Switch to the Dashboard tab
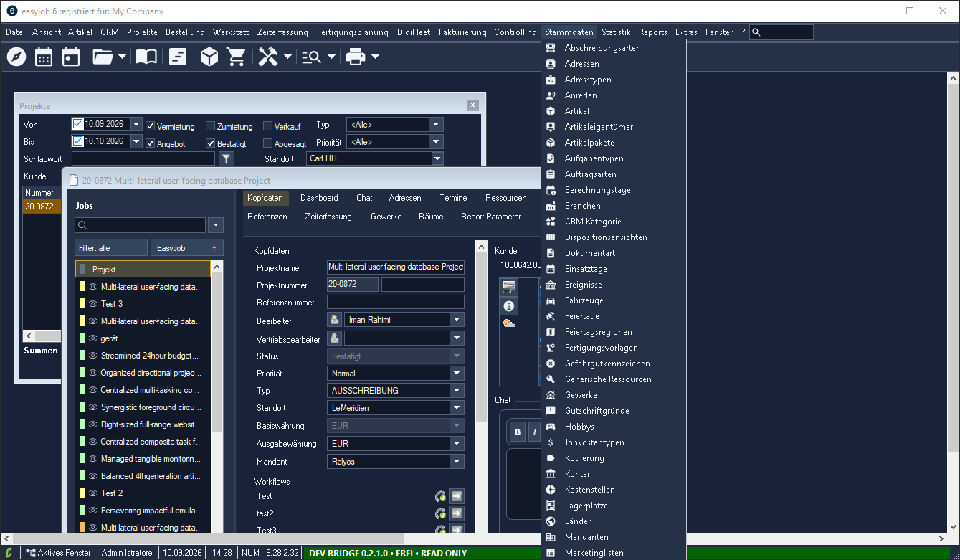Screen dimensions: 960x560 [x=319, y=198]
